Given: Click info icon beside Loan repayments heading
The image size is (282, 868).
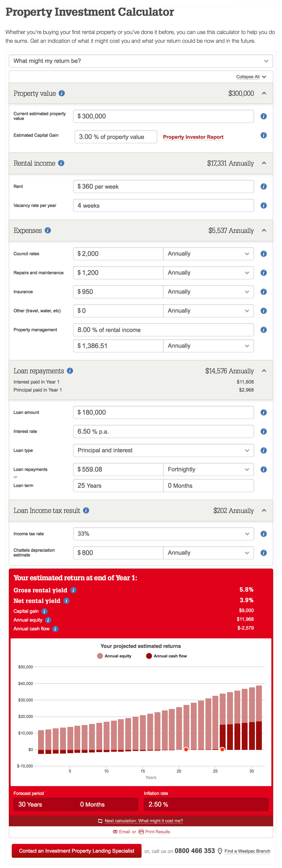Looking at the screenshot, I should (x=70, y=371).
